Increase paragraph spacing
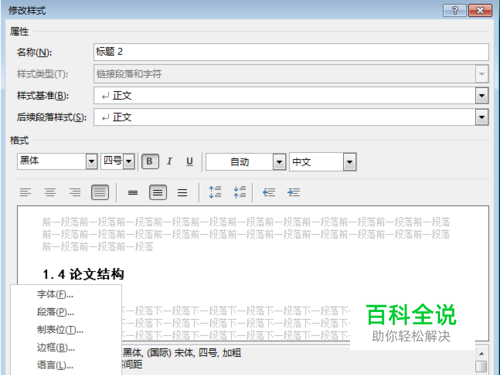The width and height of the screenshot is (500, 375). pyautogui.click(x=215, y=192)
